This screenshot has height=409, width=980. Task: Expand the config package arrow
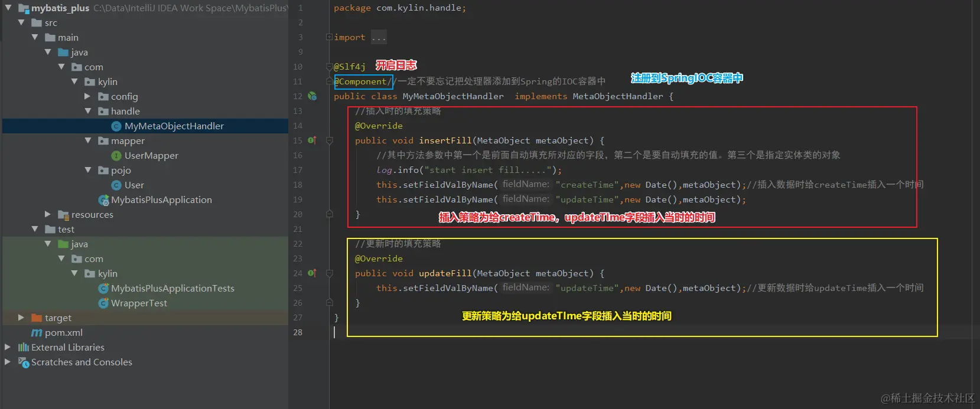87,96
